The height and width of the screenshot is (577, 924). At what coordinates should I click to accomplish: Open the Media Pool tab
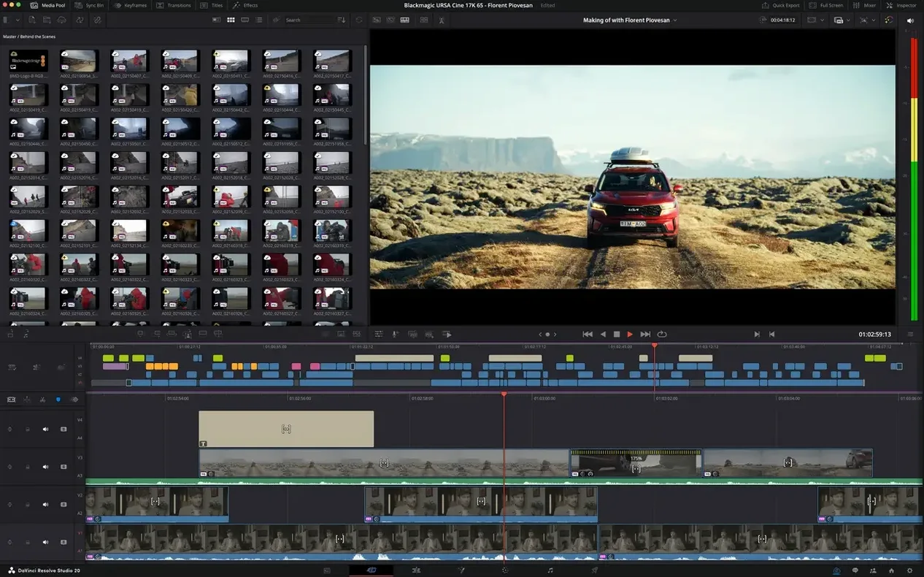click(x=47, y=5)
